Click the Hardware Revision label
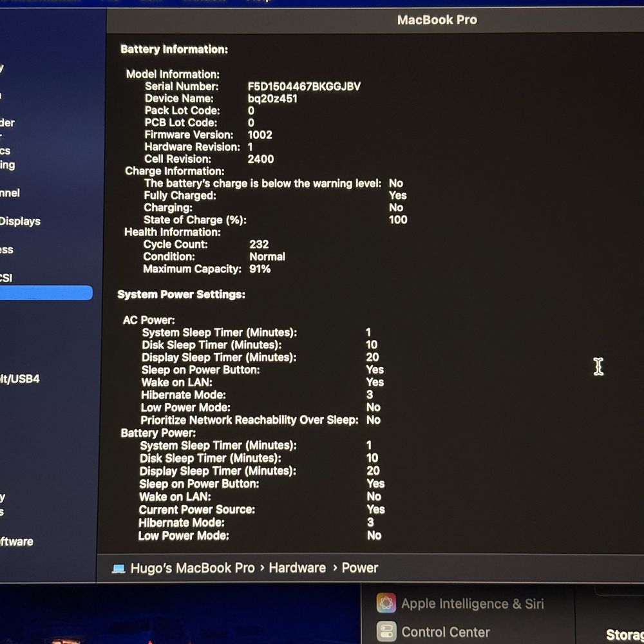This screenshot has height=644, width=644. pyautogui.click(x=192, y=147)
